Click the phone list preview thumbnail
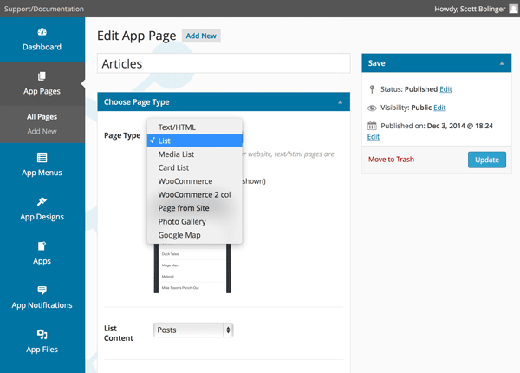The image size is (520, 373). coord(192,269)
